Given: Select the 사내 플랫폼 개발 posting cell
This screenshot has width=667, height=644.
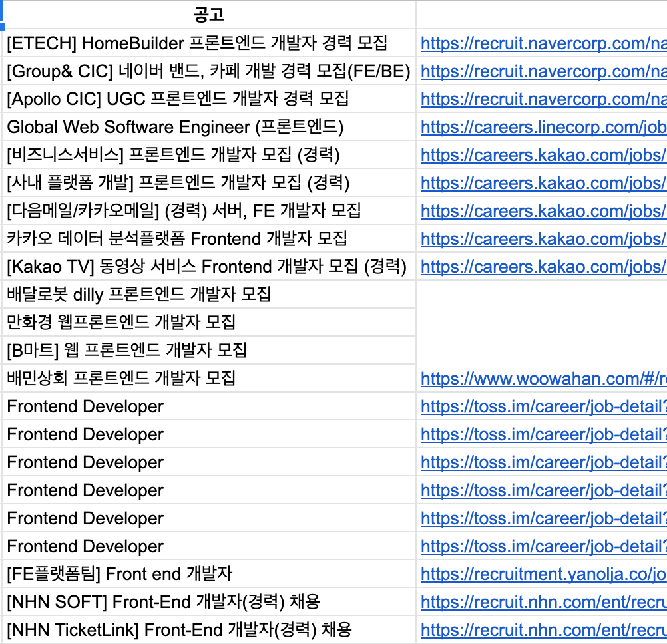Looking at the screenshot, I should [209, 183].
